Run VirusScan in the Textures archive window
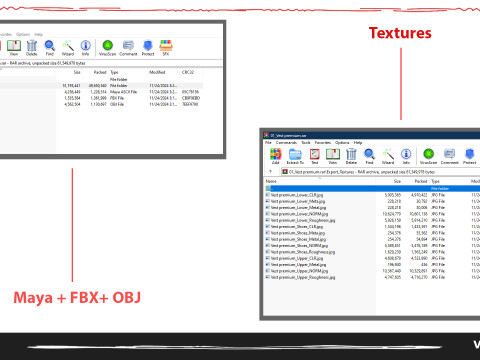The height and width of the screenshot is (360, 480). (x=428, y=156)
